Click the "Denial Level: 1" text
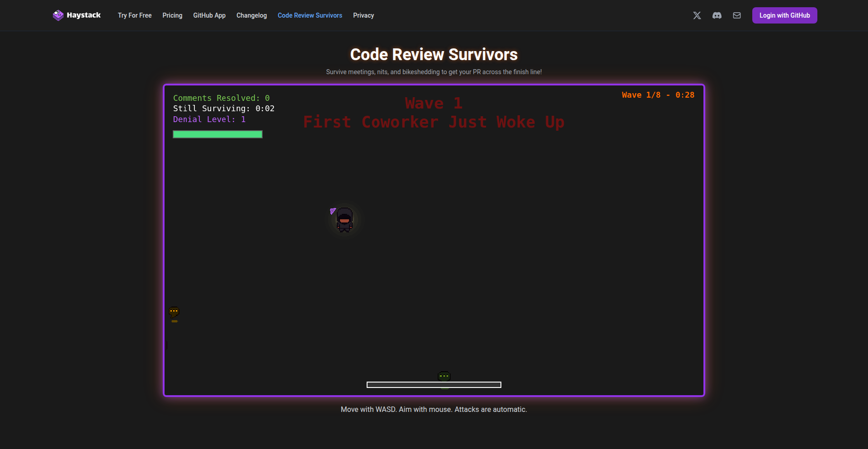This screenshot has height=449, width=868. click(x=209, y=119)
